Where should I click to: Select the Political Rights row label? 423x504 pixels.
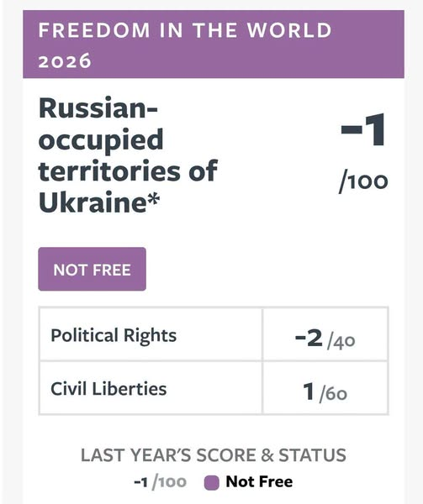click(114, 335)
